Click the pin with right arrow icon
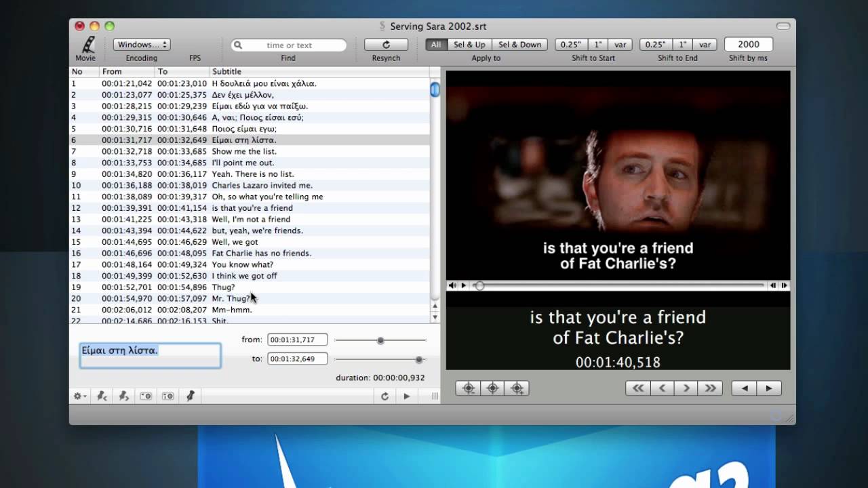 [x=123, y=396]
